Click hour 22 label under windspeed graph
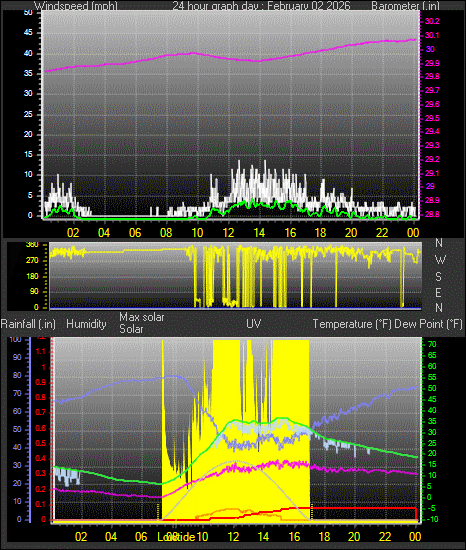This screenshot has width=466, height=550. [382, 233]
